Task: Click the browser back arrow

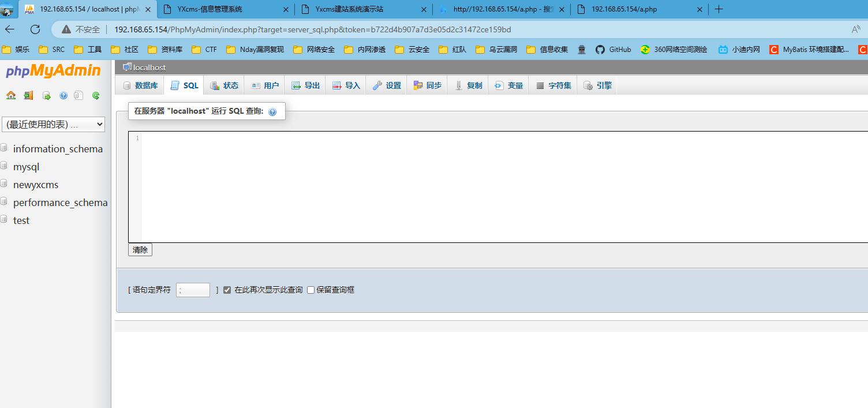Action: coord(10,29)
